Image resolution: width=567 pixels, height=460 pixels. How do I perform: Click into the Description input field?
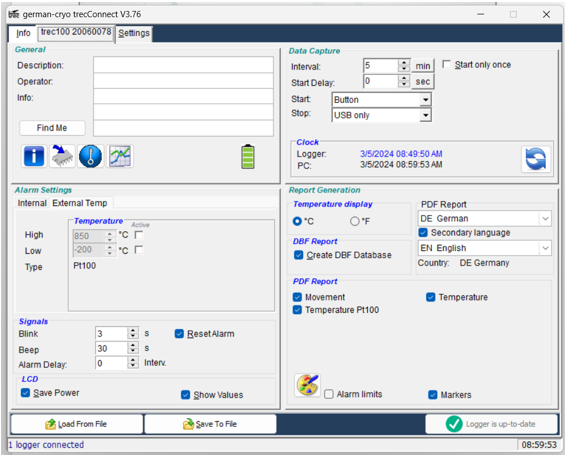(x=183, y=65)
